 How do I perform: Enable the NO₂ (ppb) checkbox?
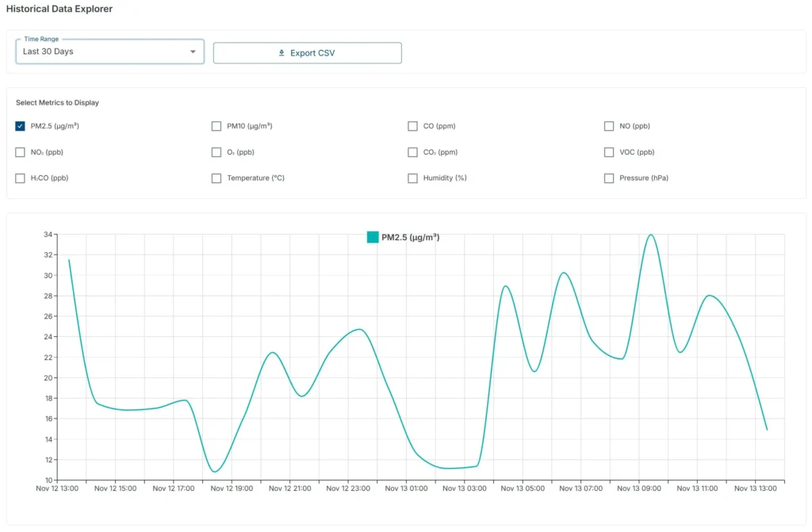click(x=20, y=152)
